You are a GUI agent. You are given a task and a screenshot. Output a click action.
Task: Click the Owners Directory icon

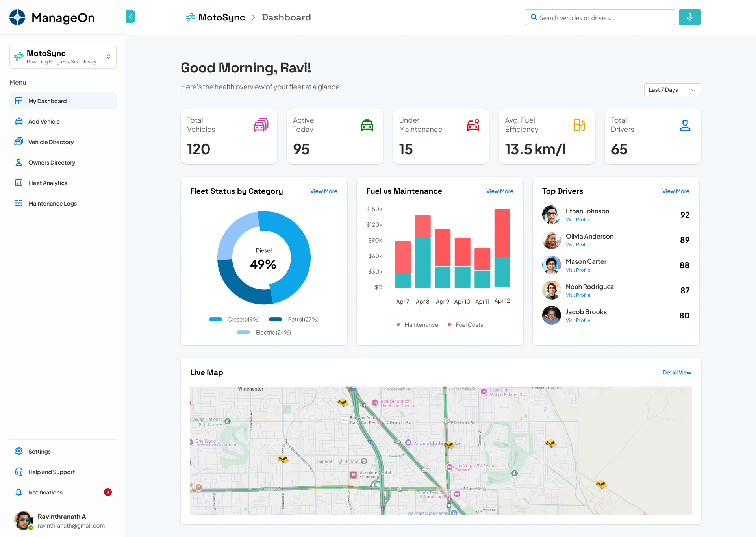19,162
